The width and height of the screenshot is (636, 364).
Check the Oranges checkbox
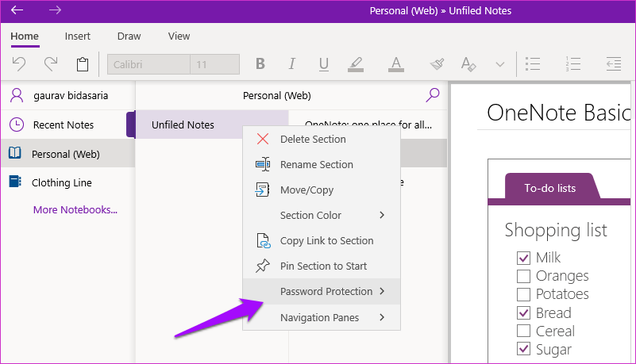click(x=523, y=276)
